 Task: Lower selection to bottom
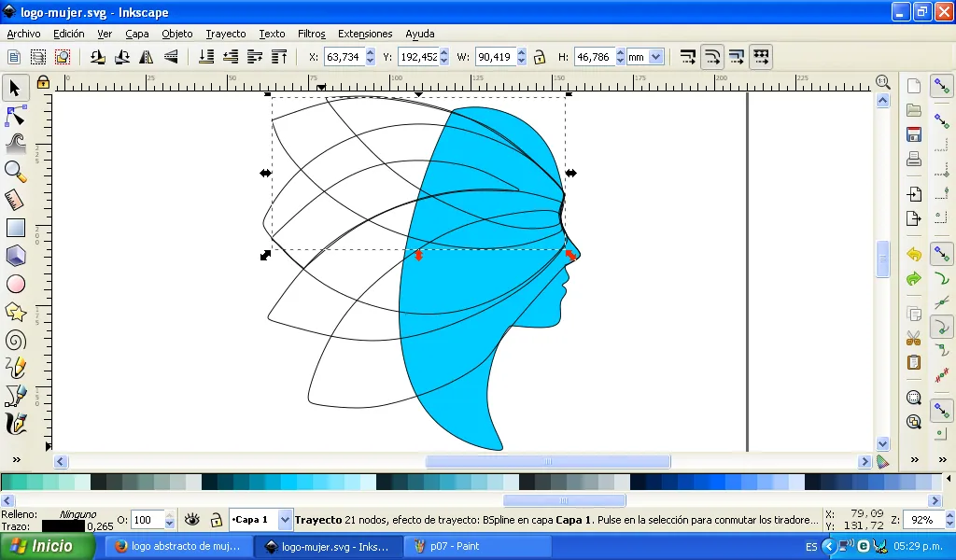206,57
